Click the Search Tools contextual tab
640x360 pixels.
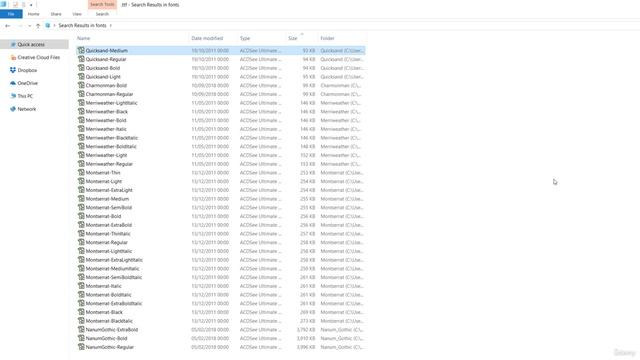click(x=102, y=4)
